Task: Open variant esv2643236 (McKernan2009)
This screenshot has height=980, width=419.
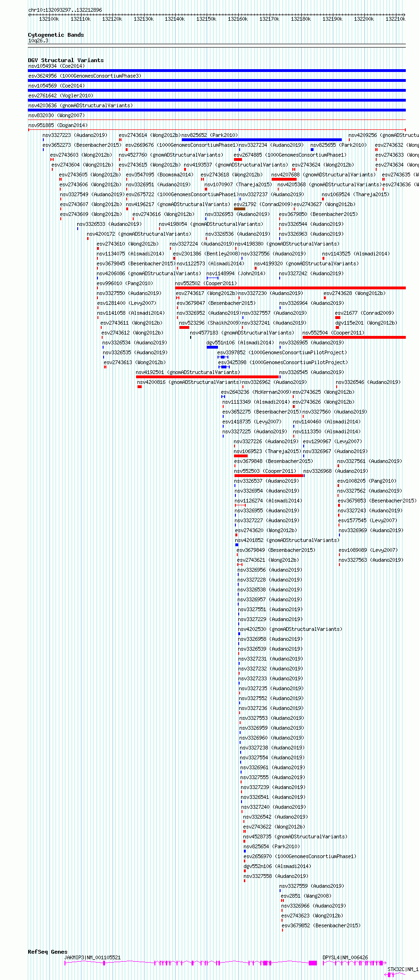Action: point(256,392)
